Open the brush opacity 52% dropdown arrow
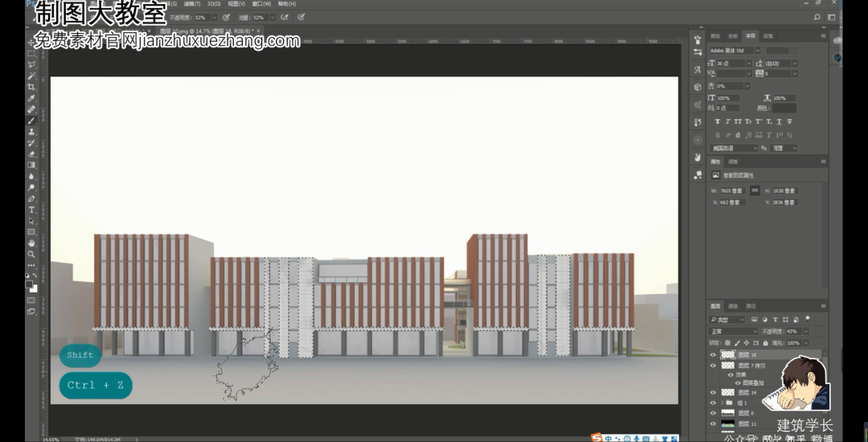 tap(215, 18)
